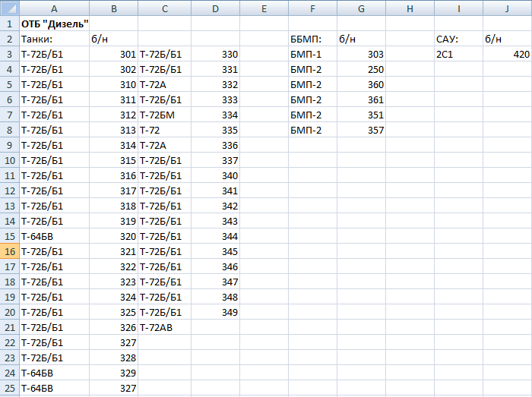Click cell with value 357

[361, 130]
